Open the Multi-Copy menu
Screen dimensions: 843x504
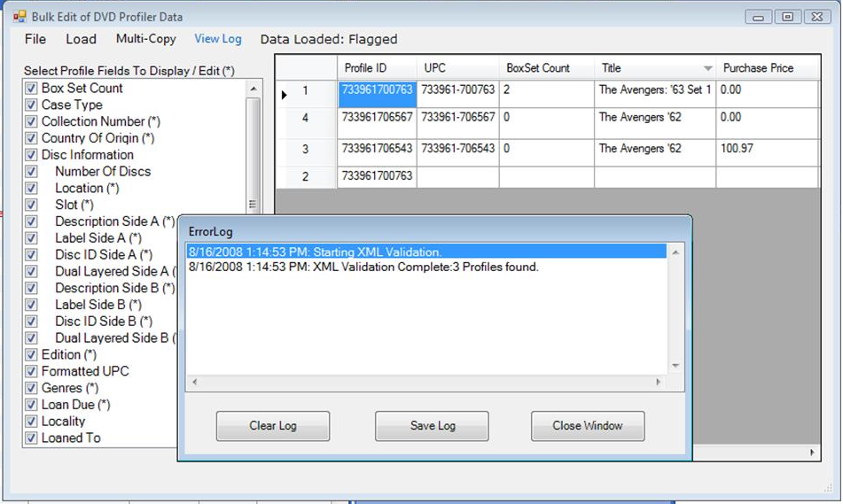click(145, 39)
